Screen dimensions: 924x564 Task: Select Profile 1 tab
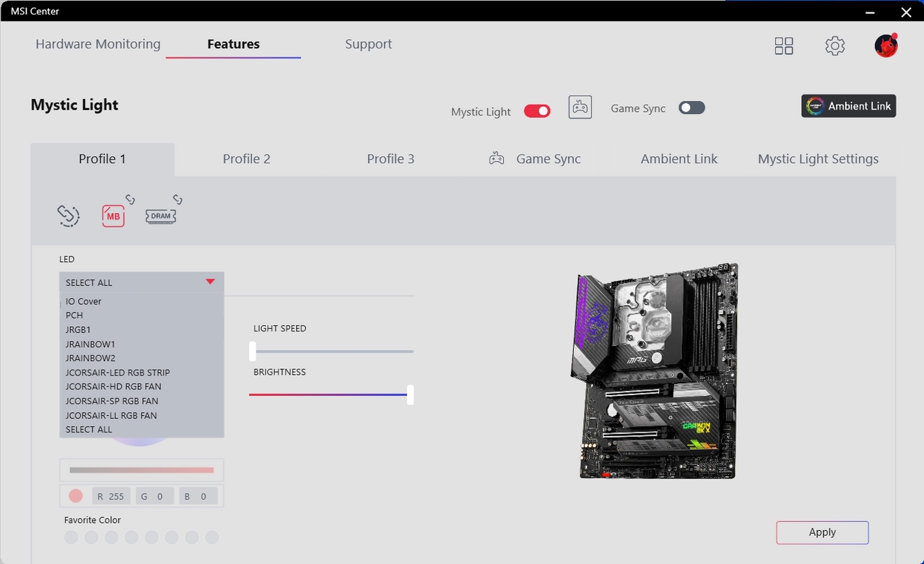coord(103,159)
